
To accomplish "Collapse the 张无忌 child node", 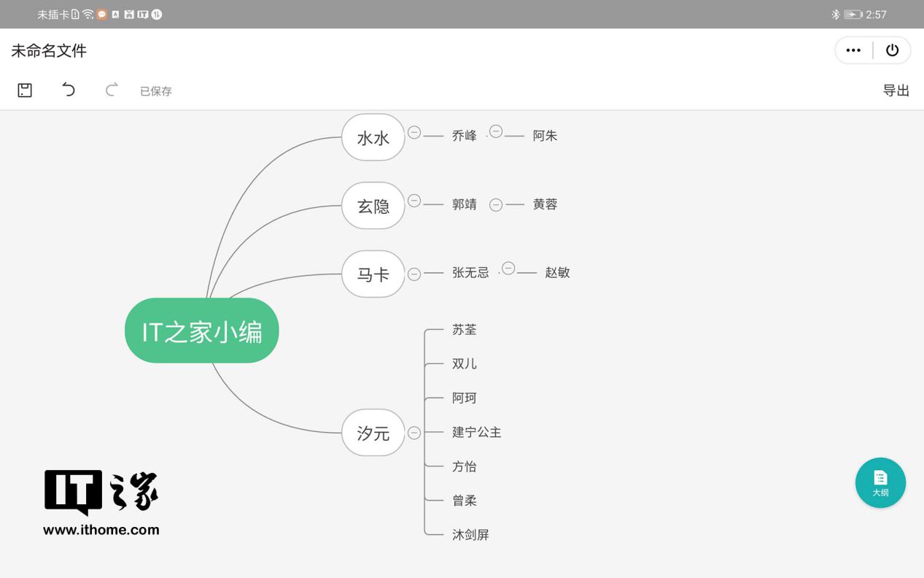I will [x=509, y=269].
